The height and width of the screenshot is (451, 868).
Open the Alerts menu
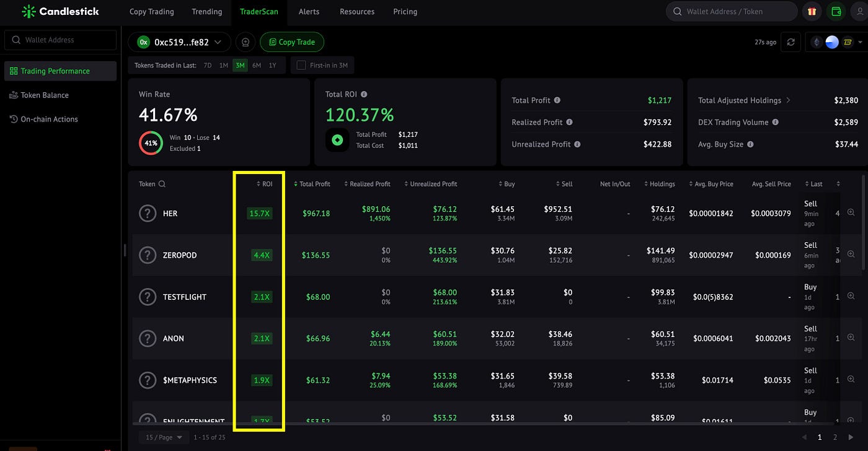(309, 11)
